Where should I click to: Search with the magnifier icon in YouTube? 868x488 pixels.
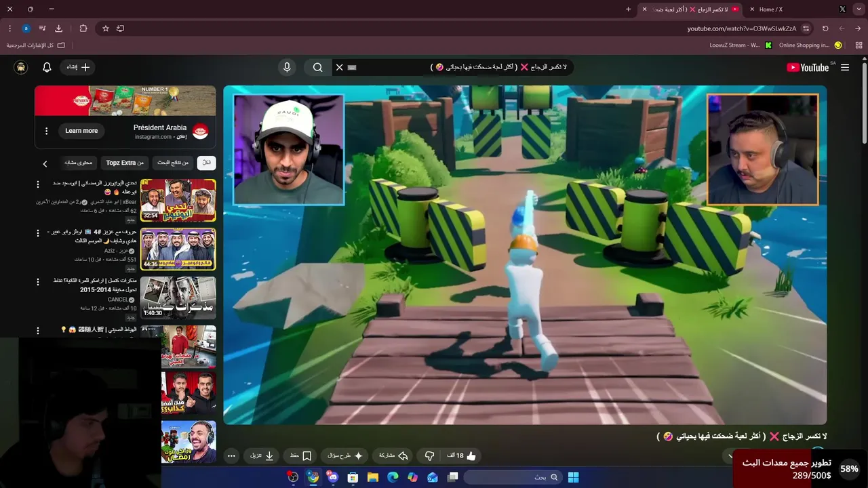pos(317,67)
